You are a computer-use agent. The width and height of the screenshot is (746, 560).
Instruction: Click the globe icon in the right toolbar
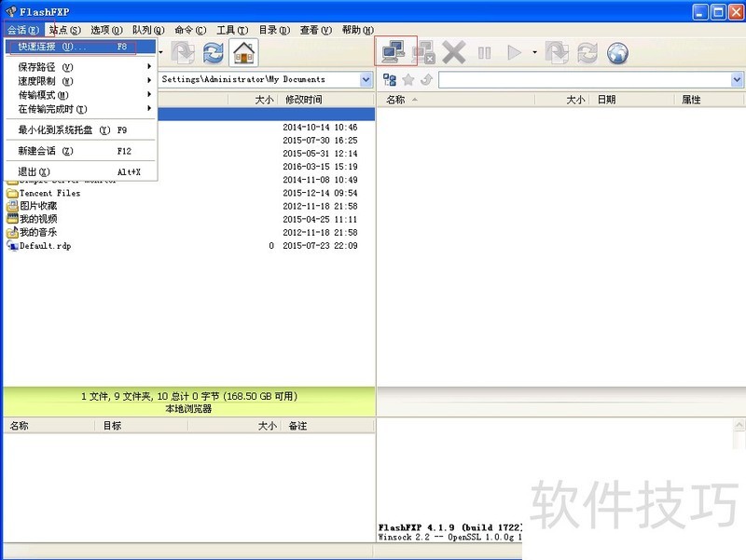click(x=617, y=53)
